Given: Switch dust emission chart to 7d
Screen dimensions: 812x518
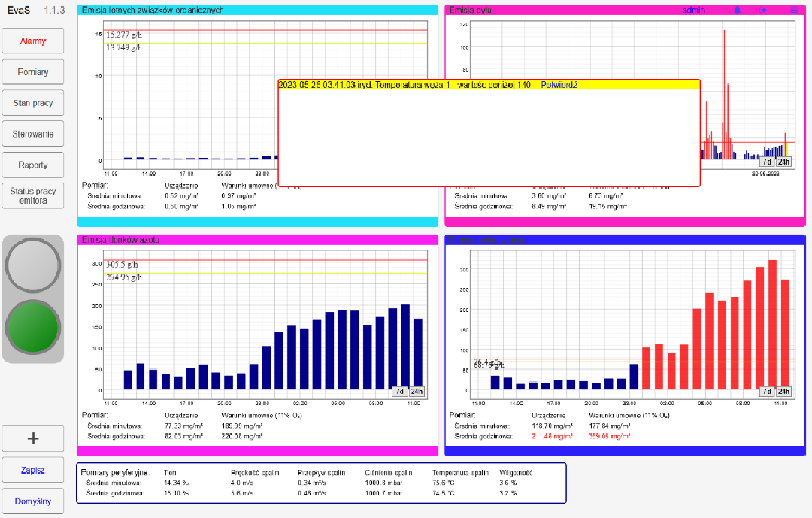Looking at the screenshot, I should click(x=767, y=162).
